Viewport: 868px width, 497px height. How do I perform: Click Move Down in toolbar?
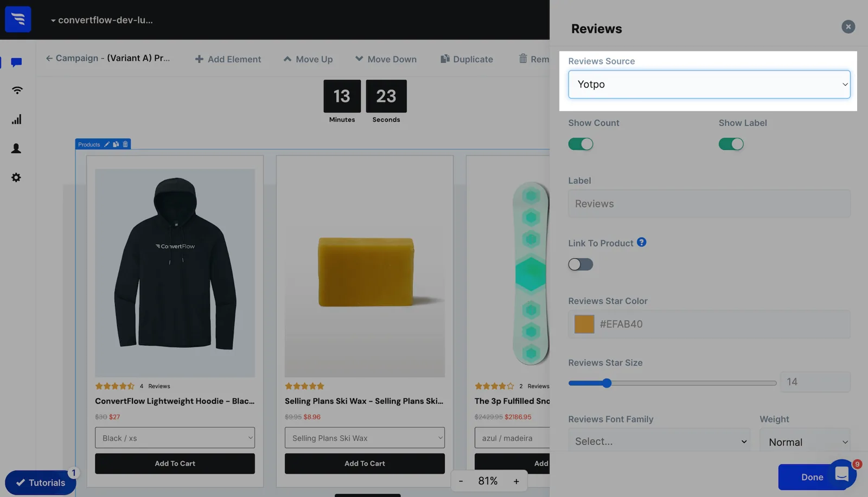(386, 59)
